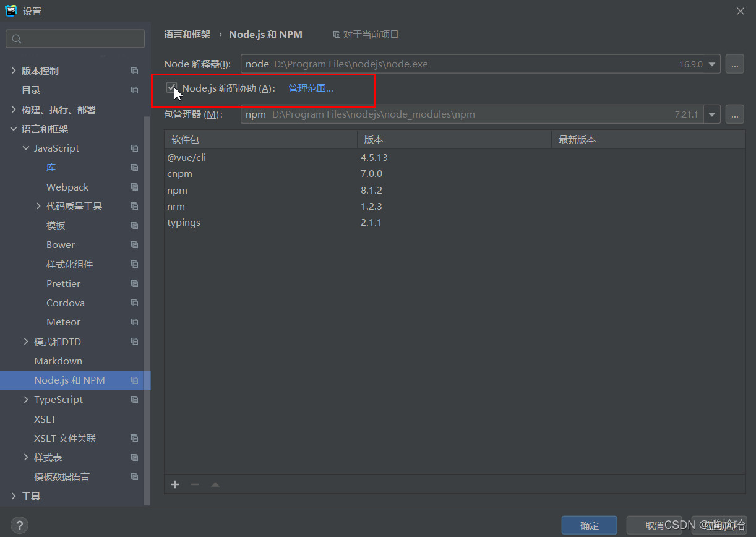Expand the 模式和DTD node
This screenshot has width=756, height=537.
(x=26, y=342)
